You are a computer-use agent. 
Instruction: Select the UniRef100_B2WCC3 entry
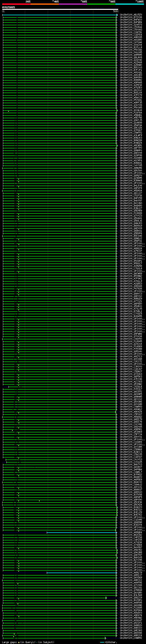[x=131, y=452]
